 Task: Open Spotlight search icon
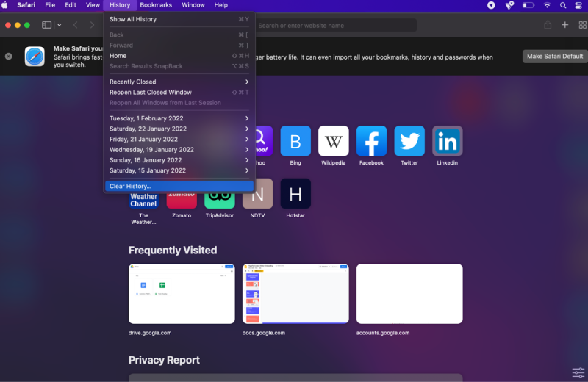tap(563, 5)
